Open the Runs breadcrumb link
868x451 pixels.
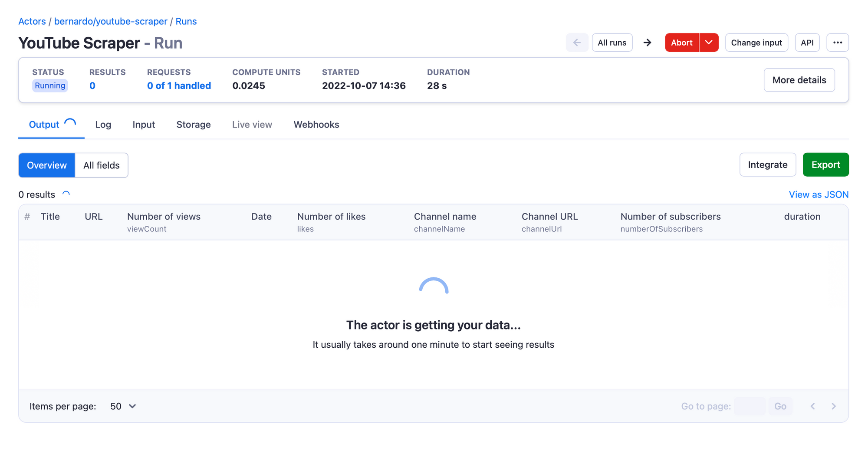186,21
